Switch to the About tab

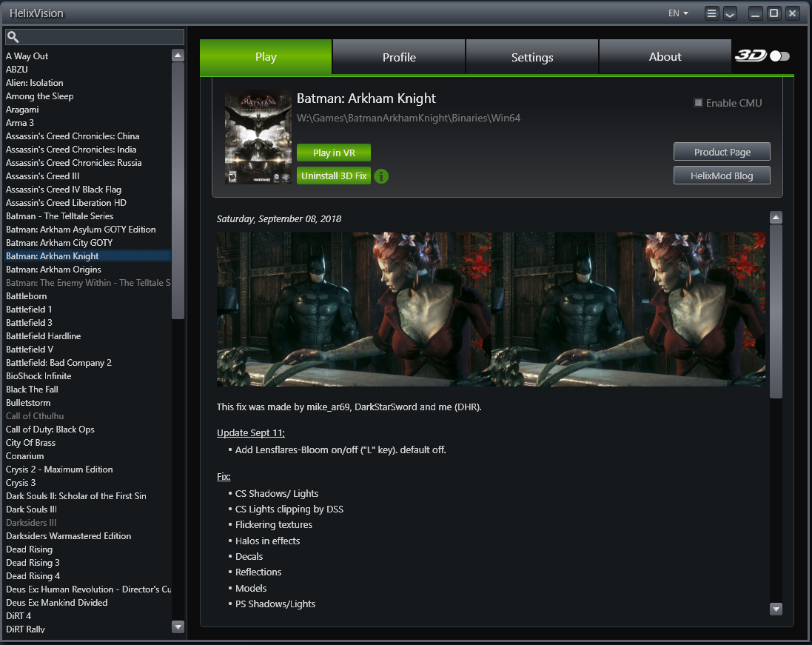665,57
